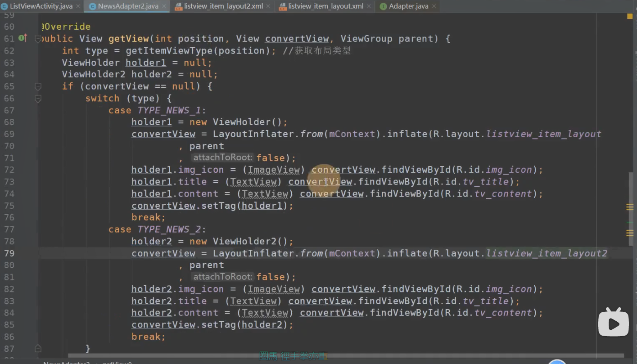Close the NewsAdapter2.java tab
Screen dimensions: 637x364
[165, 6]
